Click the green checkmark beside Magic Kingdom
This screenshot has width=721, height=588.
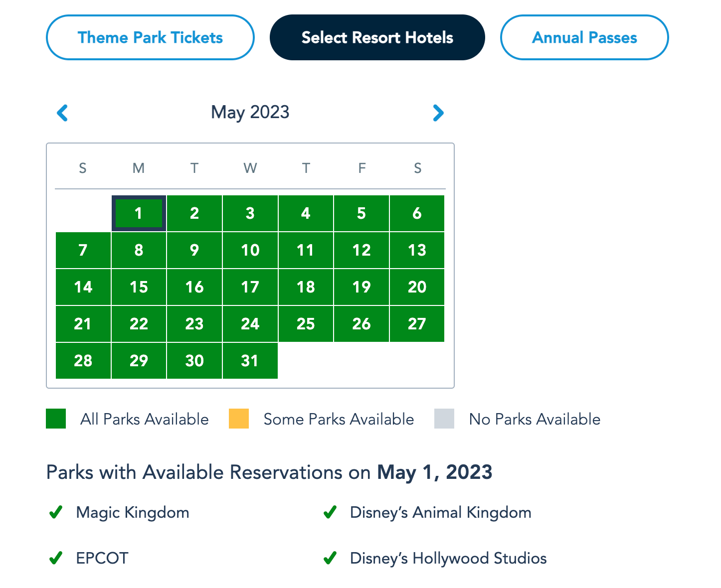tap(56, 512)
